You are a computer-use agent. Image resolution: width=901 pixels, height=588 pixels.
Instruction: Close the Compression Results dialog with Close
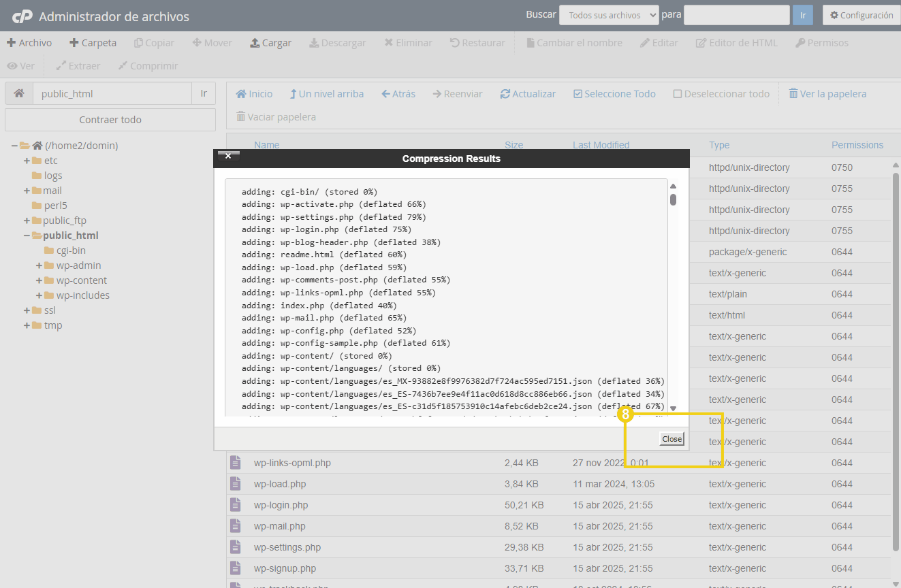(671, 439)
